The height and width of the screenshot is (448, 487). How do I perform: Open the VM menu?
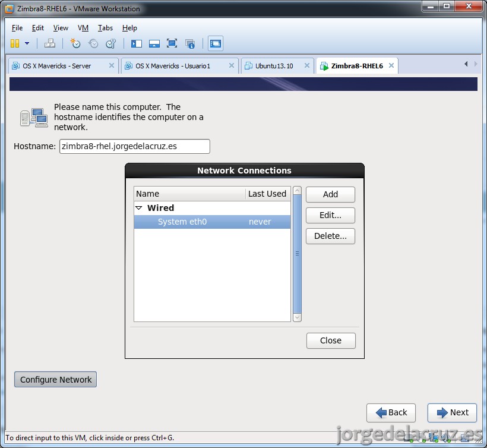[83, 28]
